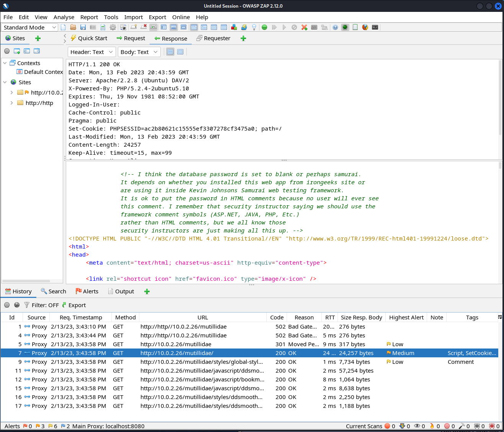The width and height of the screenshot is (504, 432).
Task: Click the Export Context icon
Action: 37,51
